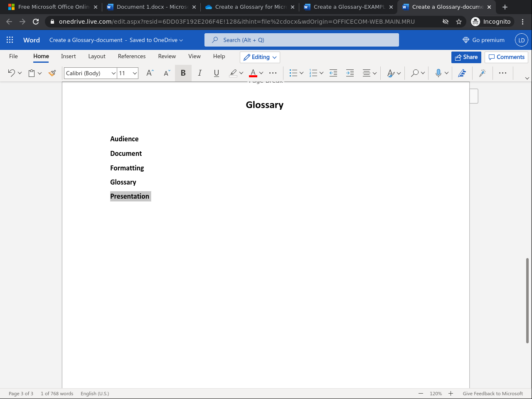532x399 pixels.
Task: Click the Grow Font icon
Action: [150, 73]
